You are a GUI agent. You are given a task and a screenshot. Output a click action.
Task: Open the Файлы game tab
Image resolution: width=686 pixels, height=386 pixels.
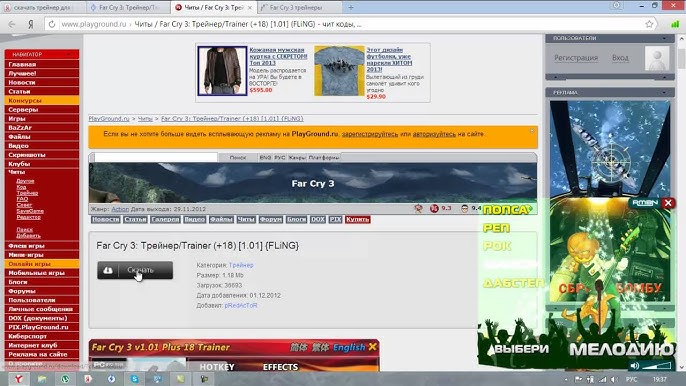[x=221, y=219]
